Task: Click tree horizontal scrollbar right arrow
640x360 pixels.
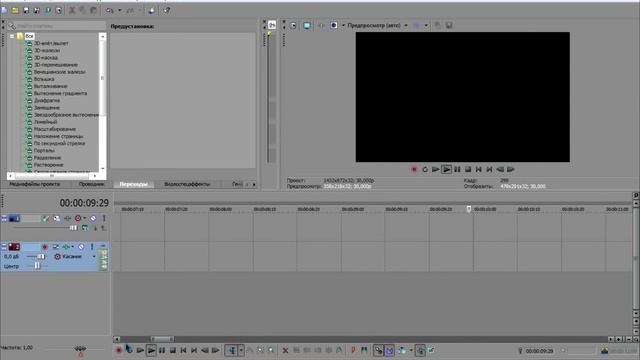Action: point(95,176)
